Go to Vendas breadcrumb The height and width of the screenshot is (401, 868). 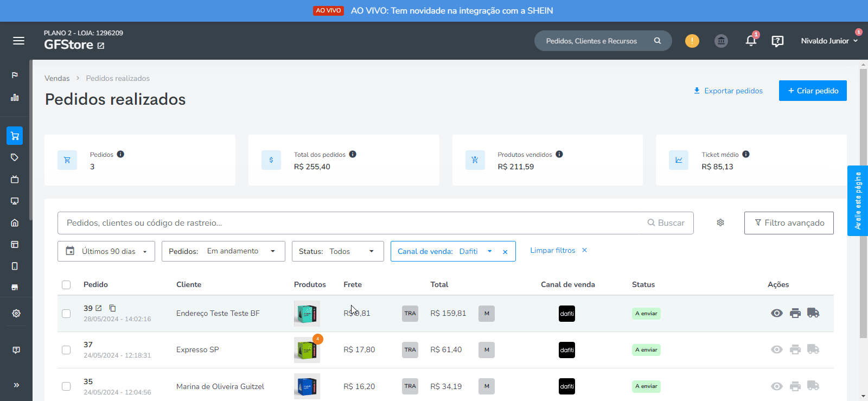(x=57, y=78)
